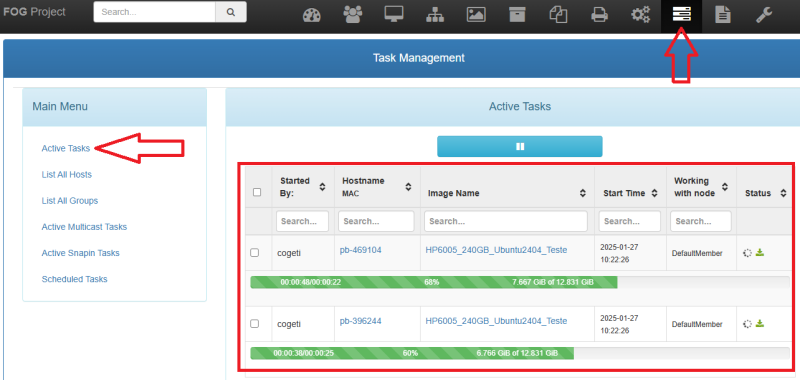
Task: Select List All Groups menu item
Action: point(69,200)
